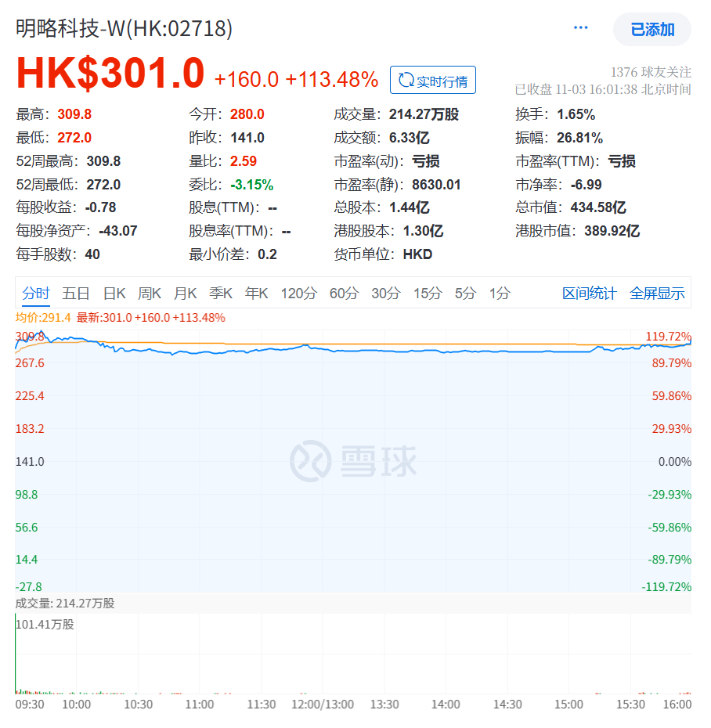Click the 均价:291.4 label above chart
The width and height of the screenshot is (711, 728).
[x=43, y=318]
